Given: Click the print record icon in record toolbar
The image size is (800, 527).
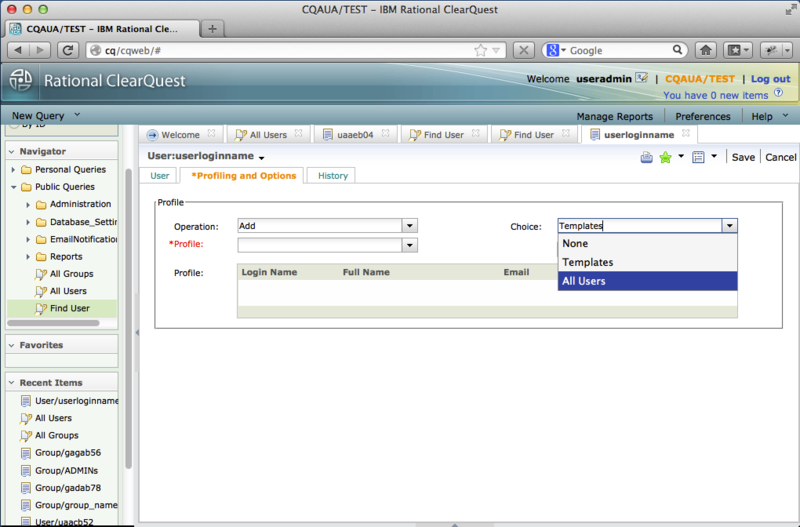Looking at the screenshot, I should pos(646,157).
